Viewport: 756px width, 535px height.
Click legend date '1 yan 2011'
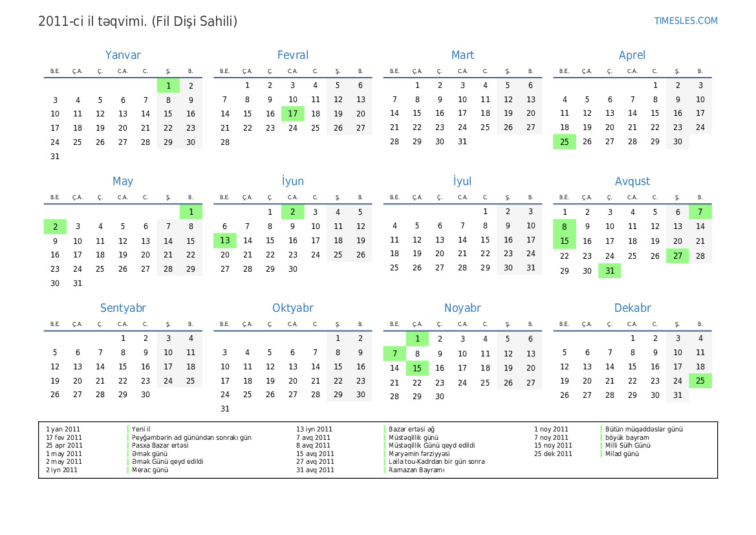[63, 429]
